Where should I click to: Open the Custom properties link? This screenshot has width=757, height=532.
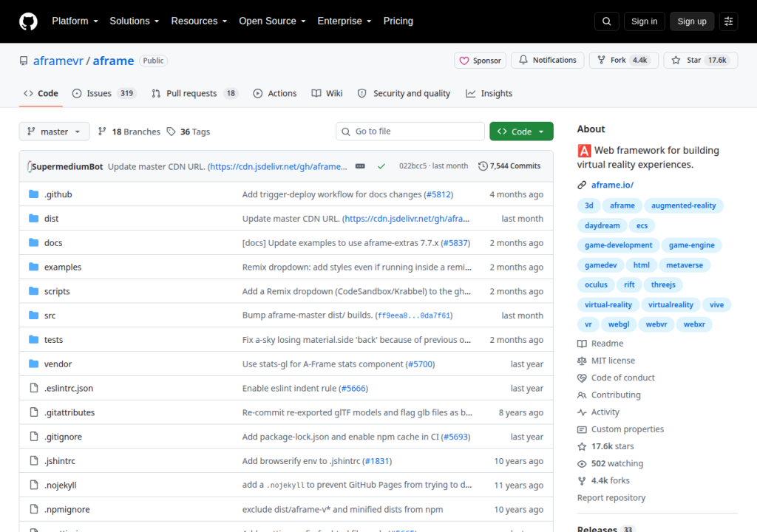[621, 429]
